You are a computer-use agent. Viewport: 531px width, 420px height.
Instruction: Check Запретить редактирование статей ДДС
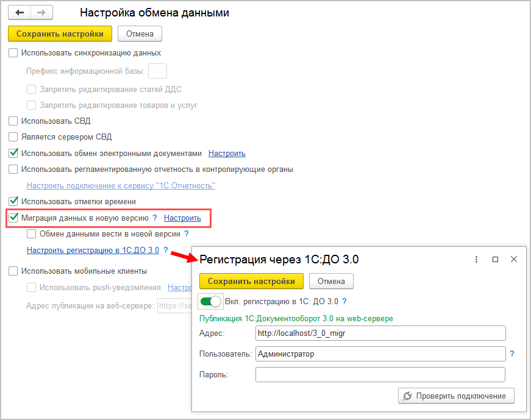[x=32, y=90]
